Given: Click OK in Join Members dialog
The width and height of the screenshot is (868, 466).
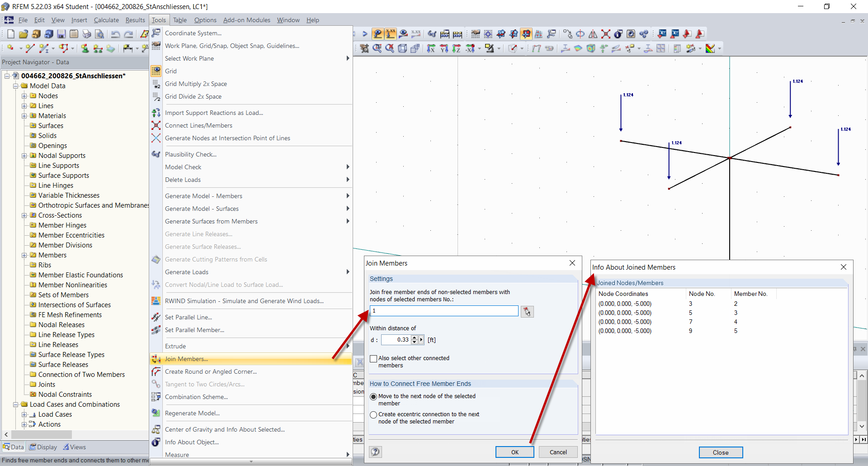Looking at the screenshot, I should coord(515,452).
